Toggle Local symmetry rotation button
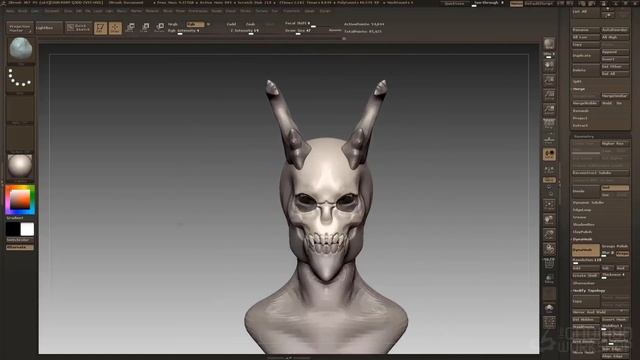The image size is (640, 360). tap(549, 154)
